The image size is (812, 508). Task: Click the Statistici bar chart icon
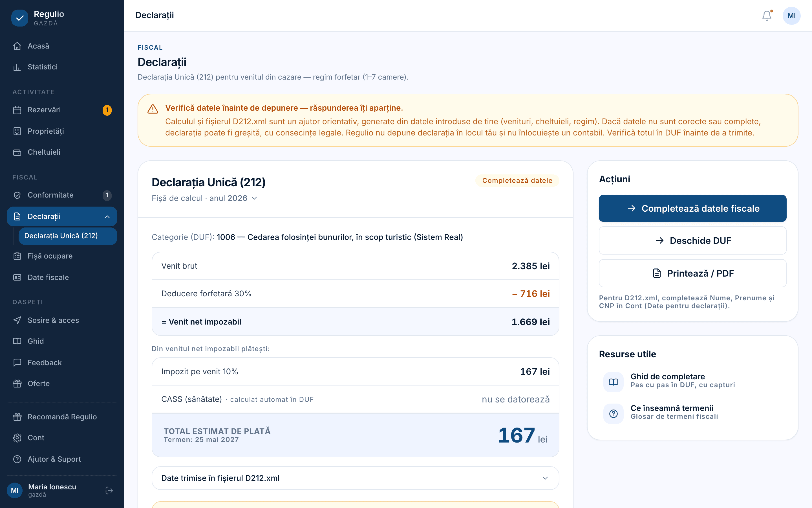[x=17, y=67]
